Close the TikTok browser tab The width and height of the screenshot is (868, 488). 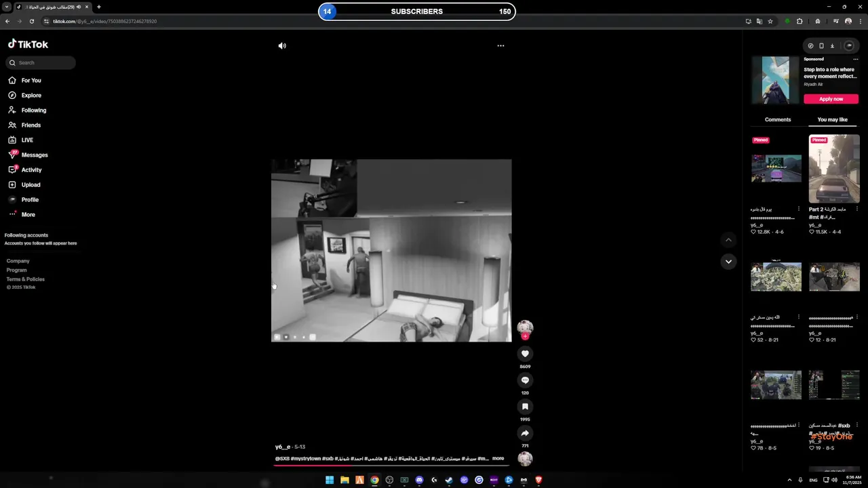point(87,7)
